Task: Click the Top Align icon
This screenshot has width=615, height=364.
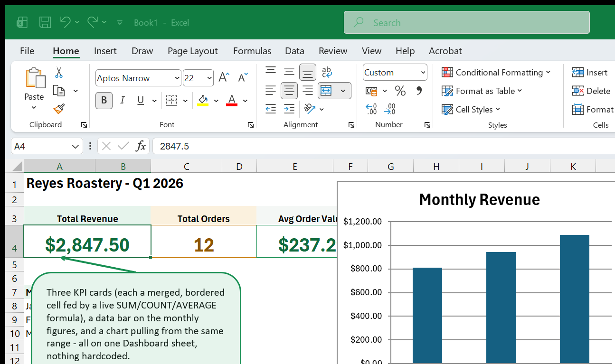Action: pos(271,72)
